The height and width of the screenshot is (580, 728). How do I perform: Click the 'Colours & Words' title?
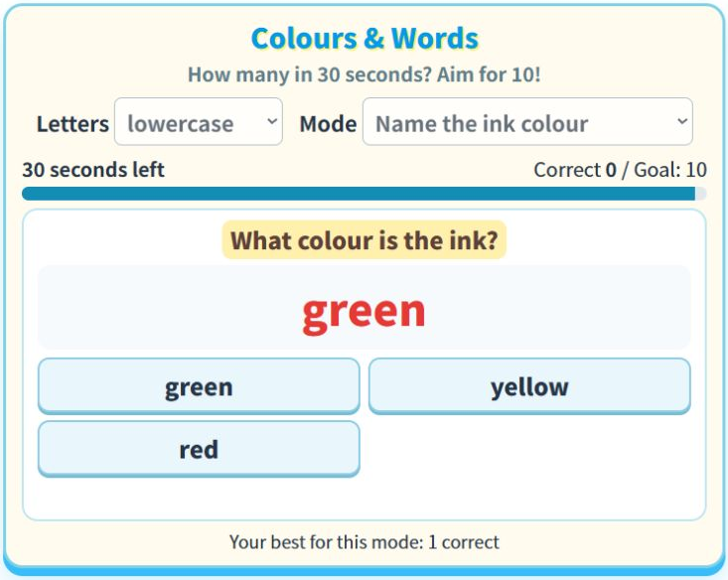click(x=364, y=38)
